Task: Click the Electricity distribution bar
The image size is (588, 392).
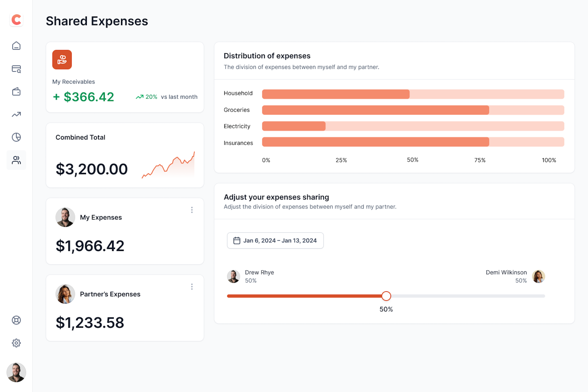Action: [x=413, y=126]
